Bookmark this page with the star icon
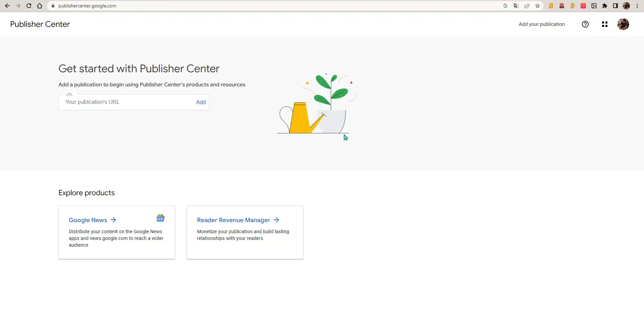The image size is (644, 335). 538,6
